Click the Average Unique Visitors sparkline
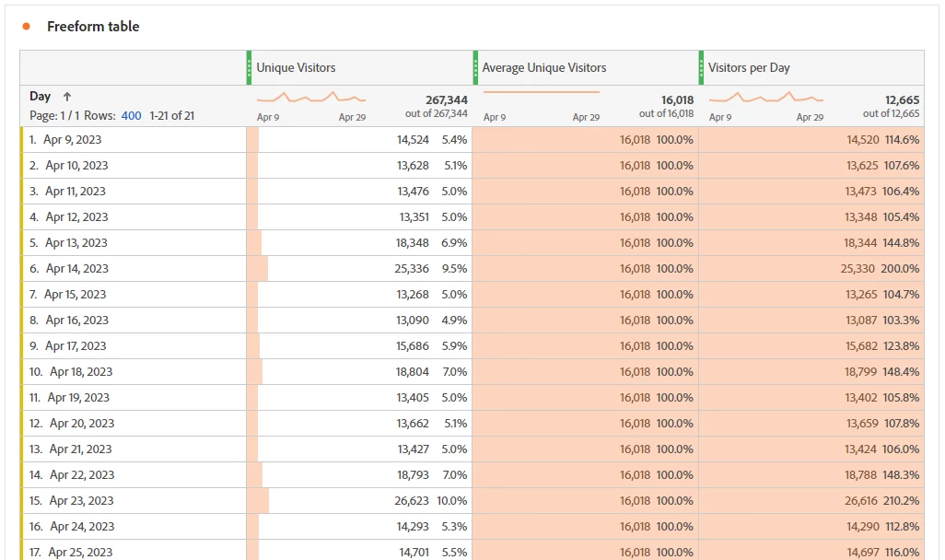The height and width of the screenshot is (560, 945). tap(542, 92)
